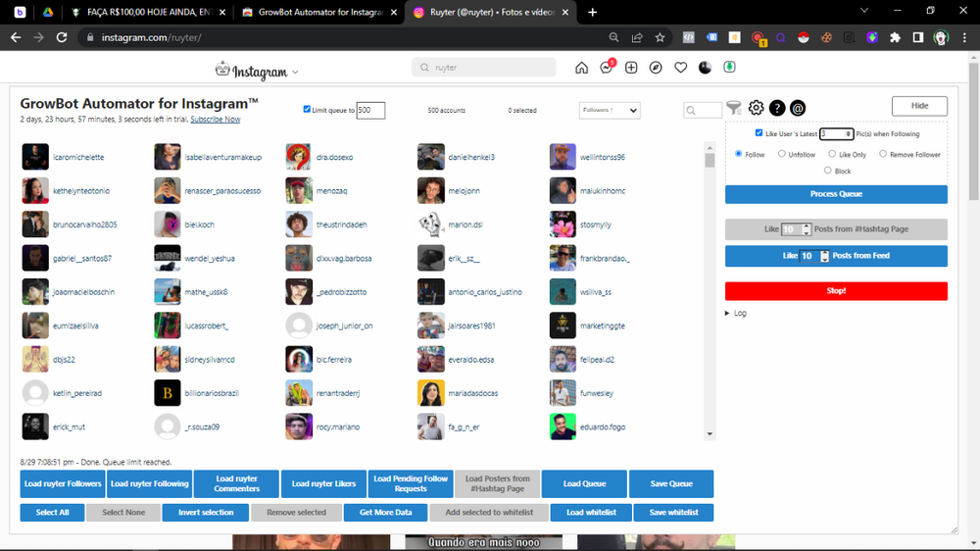This screenshot has width=980, height=551.
Task: Hide the GrowBot panel
Action: 919,106
